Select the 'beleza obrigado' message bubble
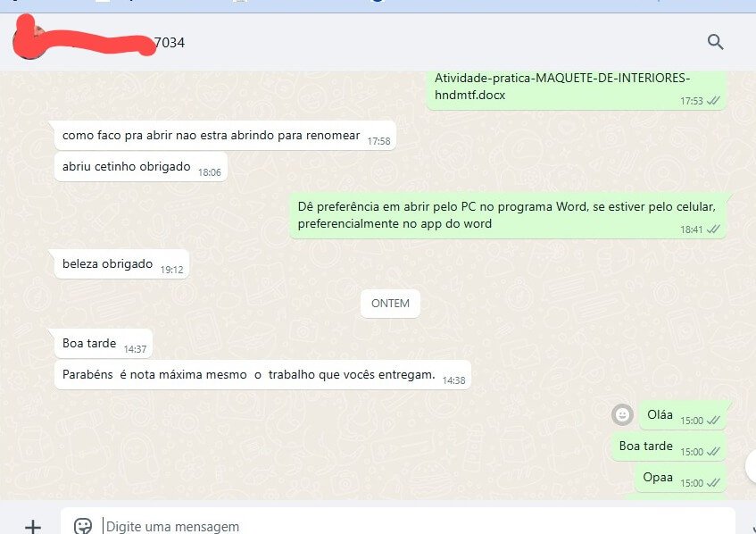This screenshot has width=756, height=534. pyautogui.click(x=121, y=264)
